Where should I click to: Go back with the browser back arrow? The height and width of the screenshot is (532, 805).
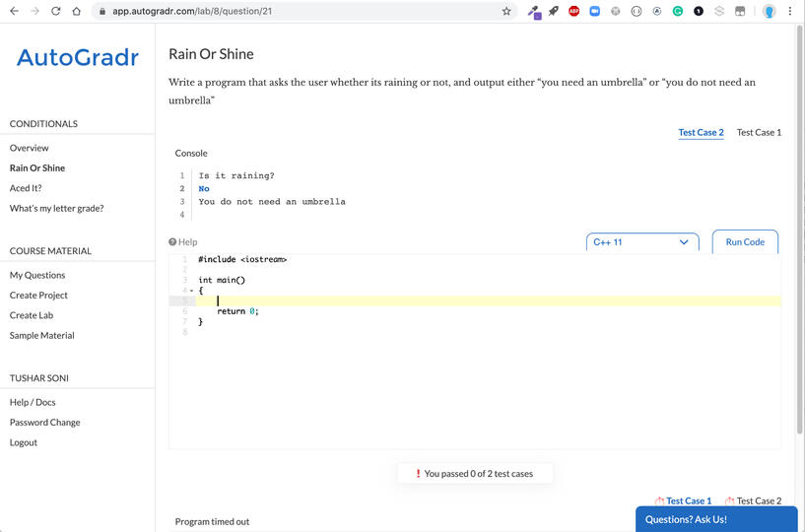coord(14,11)
